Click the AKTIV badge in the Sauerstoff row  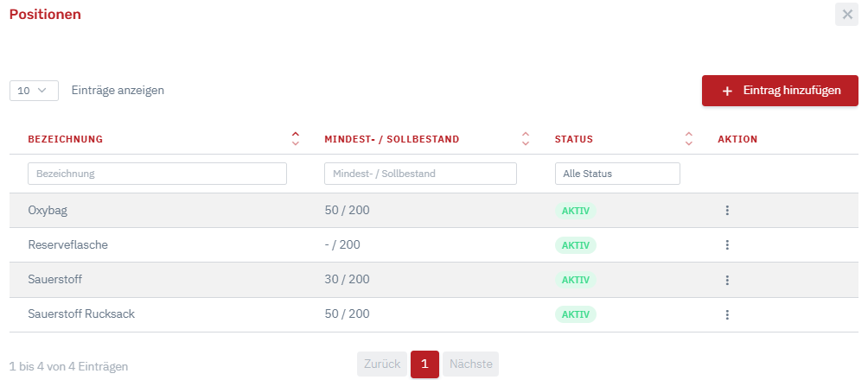[575, 280]
